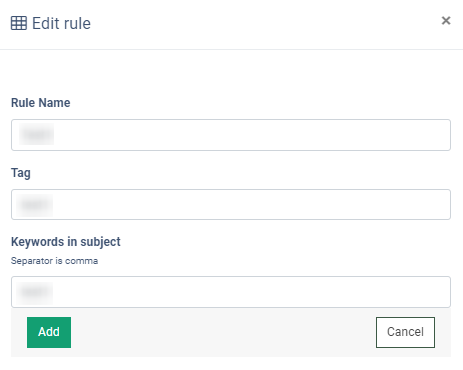Click the blurred value inside Tag field

click(35, 205)
